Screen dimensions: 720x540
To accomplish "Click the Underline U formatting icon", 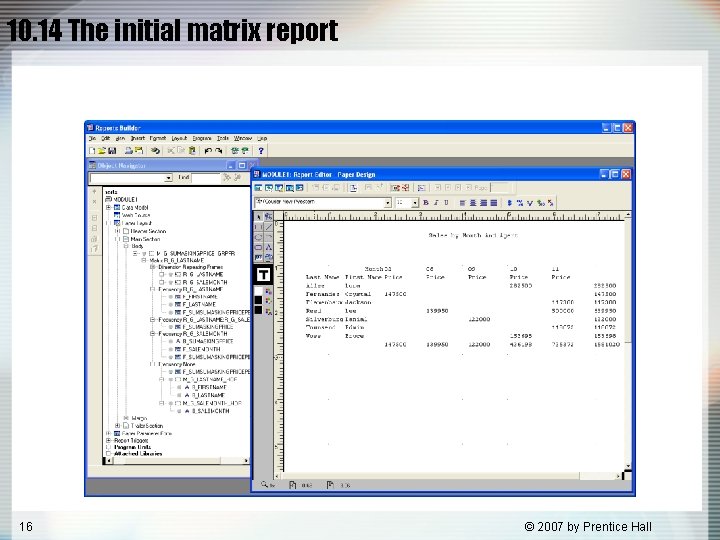I will 446,202.
